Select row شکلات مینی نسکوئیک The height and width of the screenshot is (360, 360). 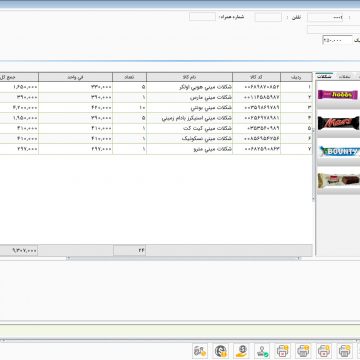[x=156, y=139]
